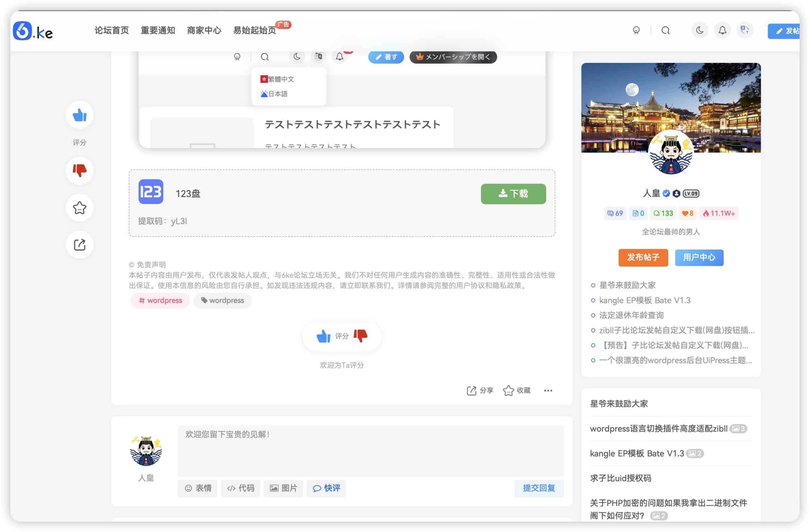Click the green 下载 download button
This screenshot has height=532, width=810.
coord(513,194)
